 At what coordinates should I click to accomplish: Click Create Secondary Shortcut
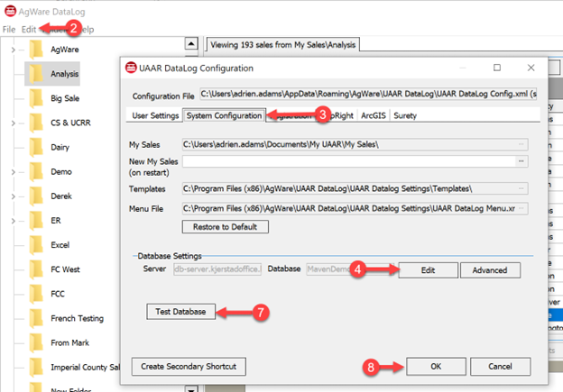tap(189, 366)
